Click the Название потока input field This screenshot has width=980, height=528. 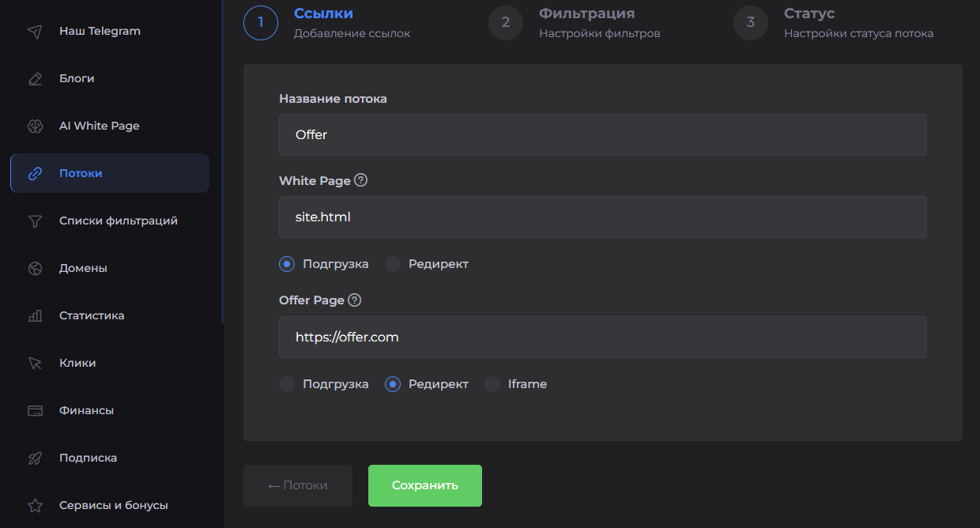click(602, 134)
